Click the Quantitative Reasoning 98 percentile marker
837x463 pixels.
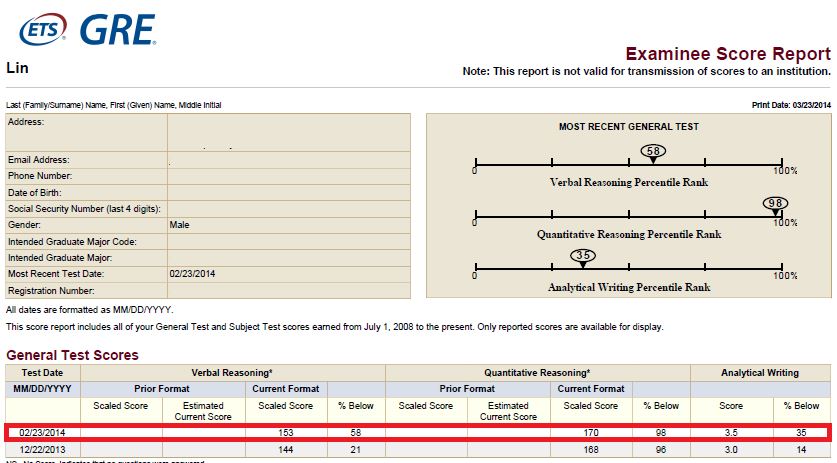tap(775, 205)
